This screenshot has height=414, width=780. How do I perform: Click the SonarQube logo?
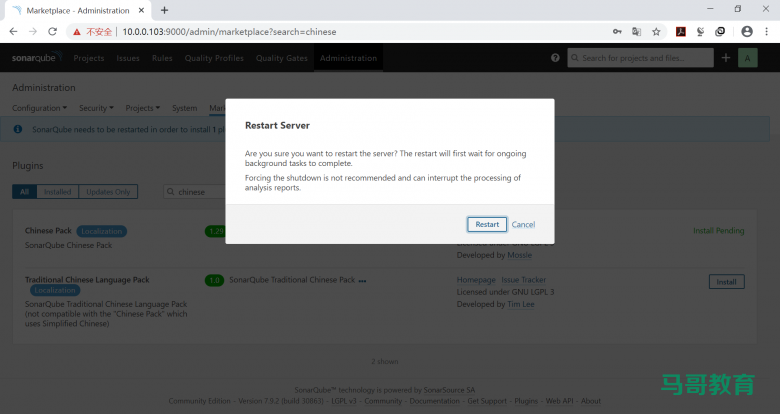pyautogui.click(x=36, y=58)
